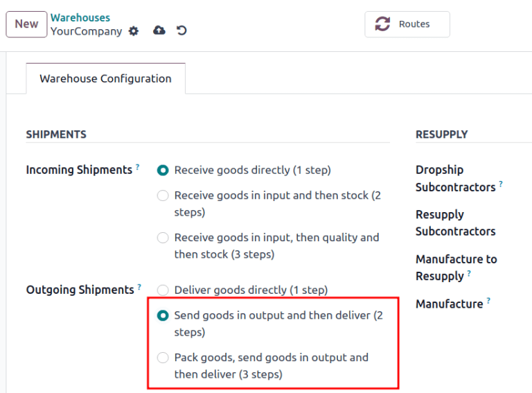The height and width of the screenshot is (393, 532).
Task: Show Manufacture to Resupply help icon
Action: pos(469,274)
